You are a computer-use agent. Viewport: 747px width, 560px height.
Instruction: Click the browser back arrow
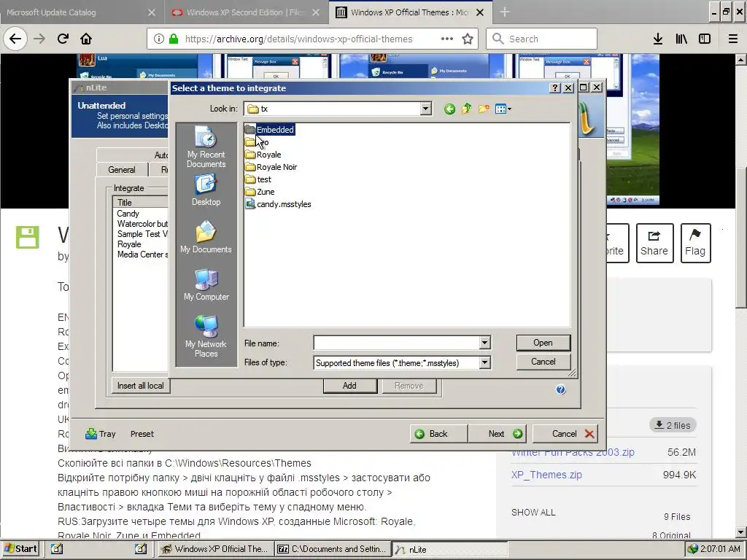(15, 39)
